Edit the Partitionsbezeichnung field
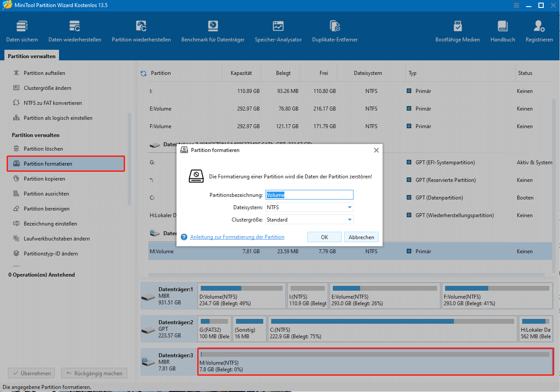 click(309, 194)
